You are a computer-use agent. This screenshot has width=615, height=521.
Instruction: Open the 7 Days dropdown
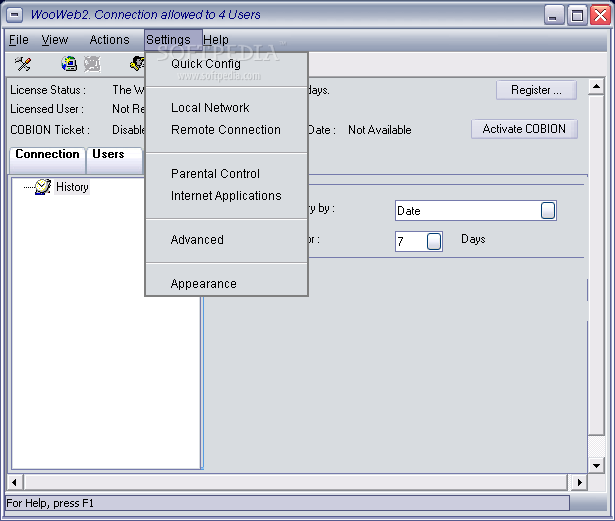click(434, 241)
